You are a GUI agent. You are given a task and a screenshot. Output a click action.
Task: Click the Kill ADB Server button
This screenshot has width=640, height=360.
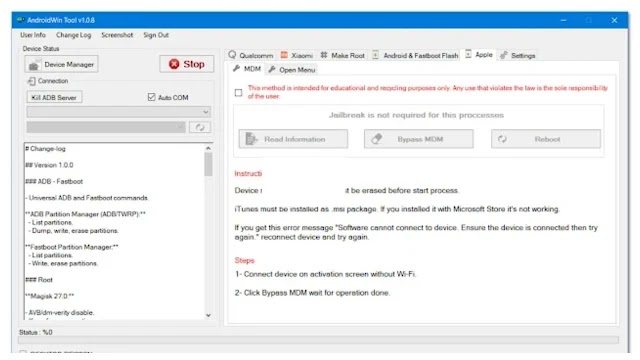[x=54, y=97]
